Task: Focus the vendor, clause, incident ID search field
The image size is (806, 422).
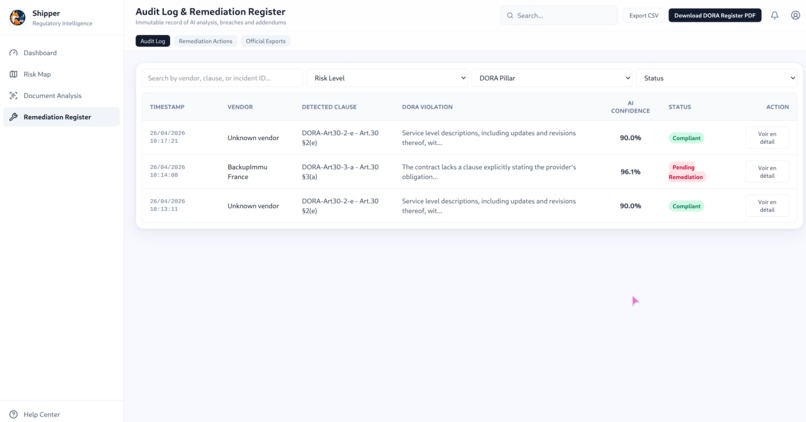Action: (x=222, y=78)
